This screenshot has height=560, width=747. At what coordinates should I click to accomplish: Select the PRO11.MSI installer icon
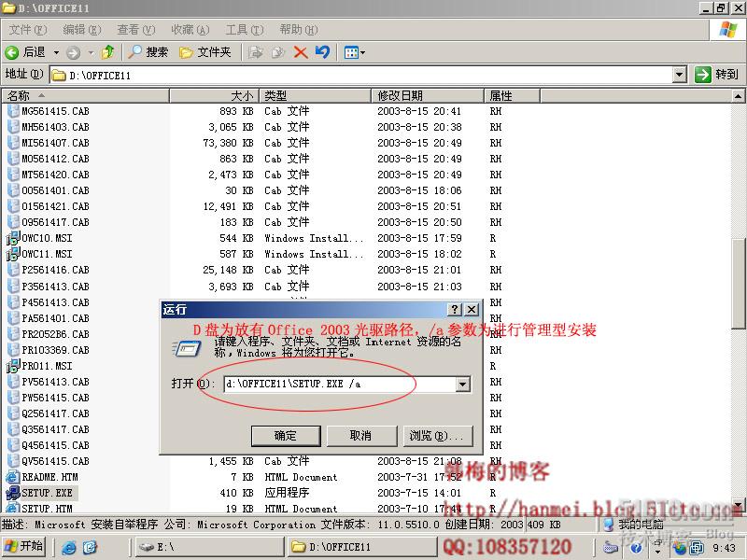point(13,366)
